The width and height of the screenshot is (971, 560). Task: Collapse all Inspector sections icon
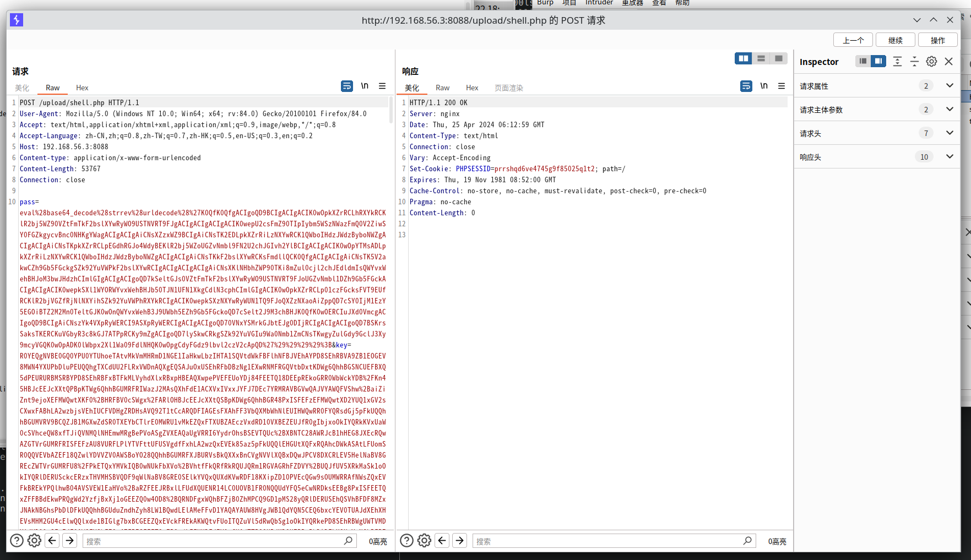tap(914, 61)
